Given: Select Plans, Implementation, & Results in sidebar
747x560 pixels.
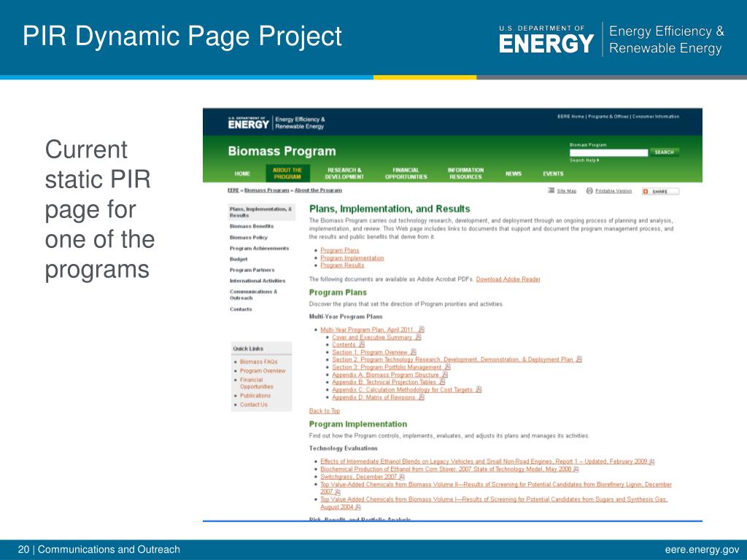Looking at the screenshot, I should pos(261,212).
